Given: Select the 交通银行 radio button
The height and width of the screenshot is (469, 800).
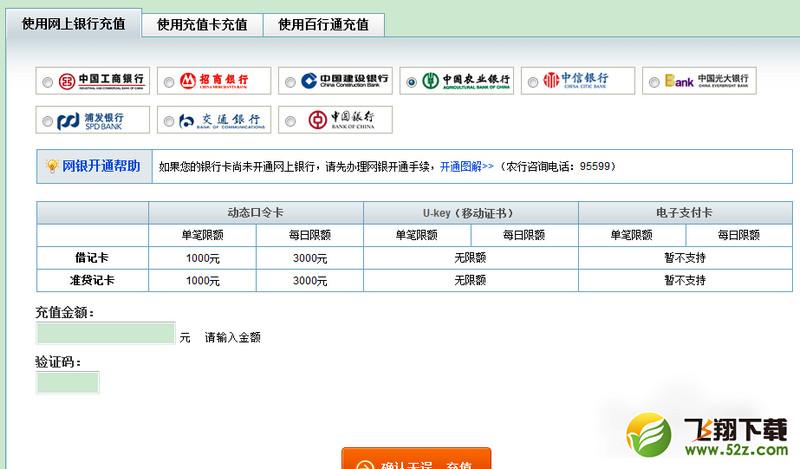Looking at the screenshot, I should point(169,121).
